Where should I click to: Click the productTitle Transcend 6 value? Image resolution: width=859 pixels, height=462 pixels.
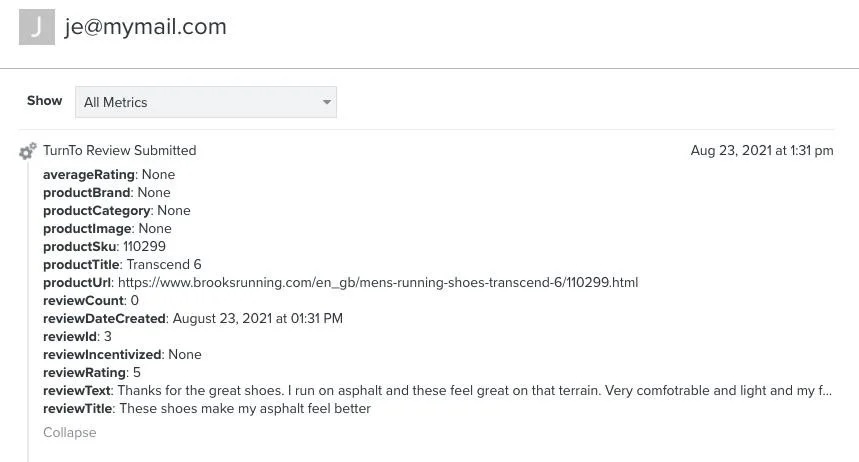pos(164,264)
